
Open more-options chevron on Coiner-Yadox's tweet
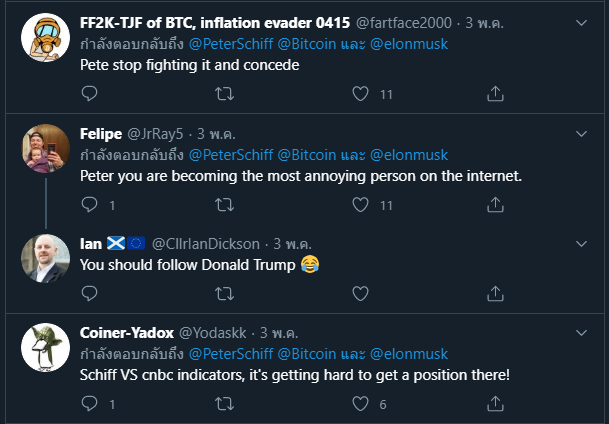tap(582, 332)
